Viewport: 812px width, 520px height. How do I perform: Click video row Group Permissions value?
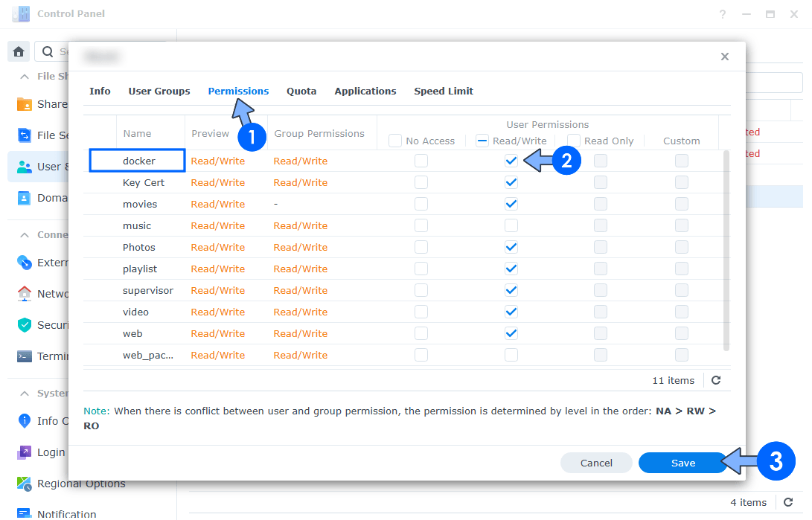tap(301, 312)
